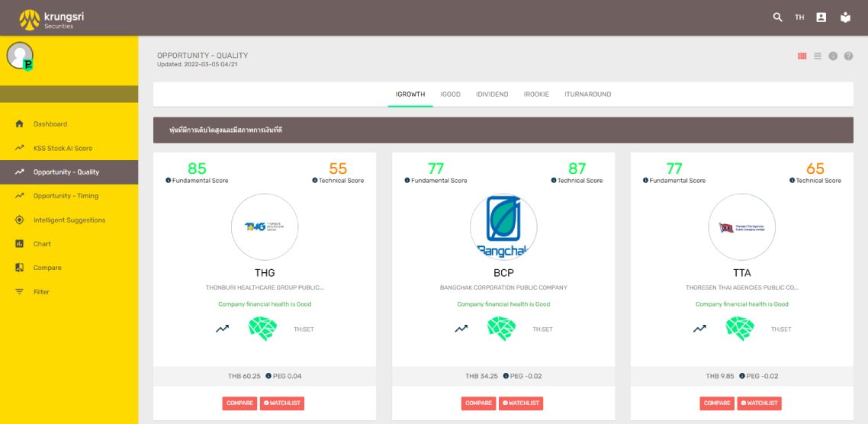This screenshot has width=868, height=424.
Task: Click THB 9.85 price text
Action: (x=720, y=377)
